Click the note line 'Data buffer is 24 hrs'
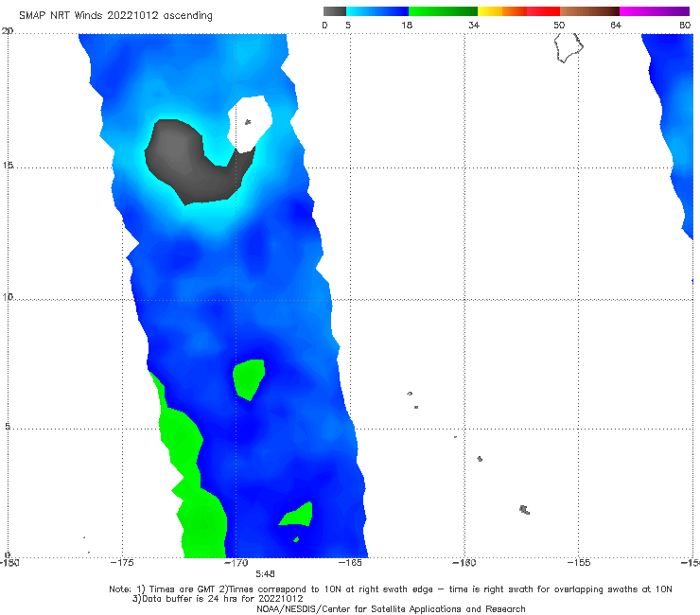The image size is (700, 615). 217,599
